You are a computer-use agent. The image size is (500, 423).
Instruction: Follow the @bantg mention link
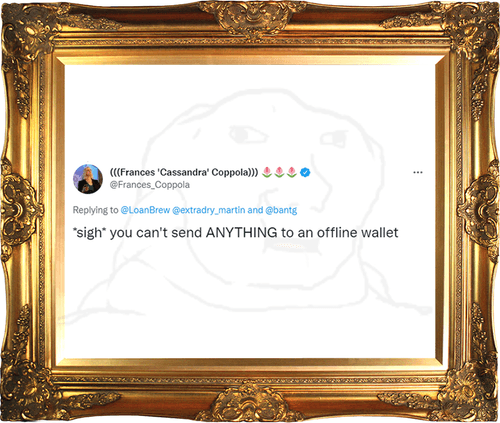[x=281, y=210]
